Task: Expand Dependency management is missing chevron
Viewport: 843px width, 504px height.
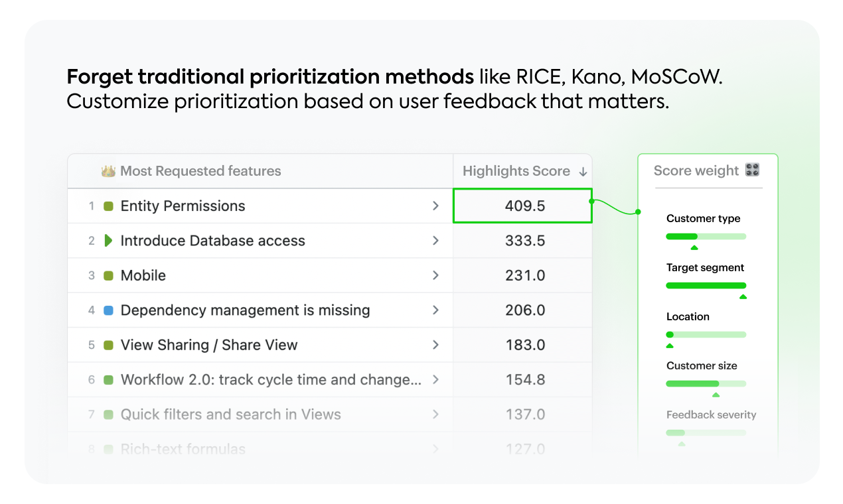Action: point(435,310)
